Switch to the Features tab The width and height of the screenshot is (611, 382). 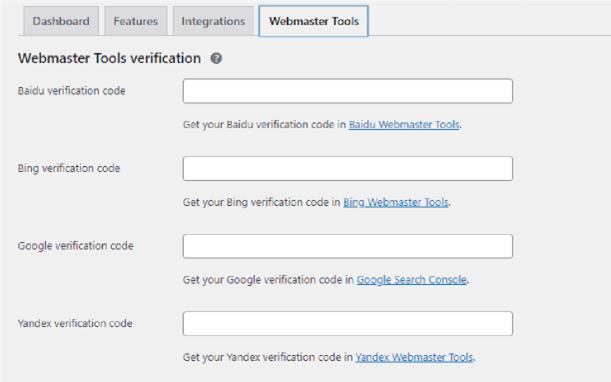click(136, 21)
